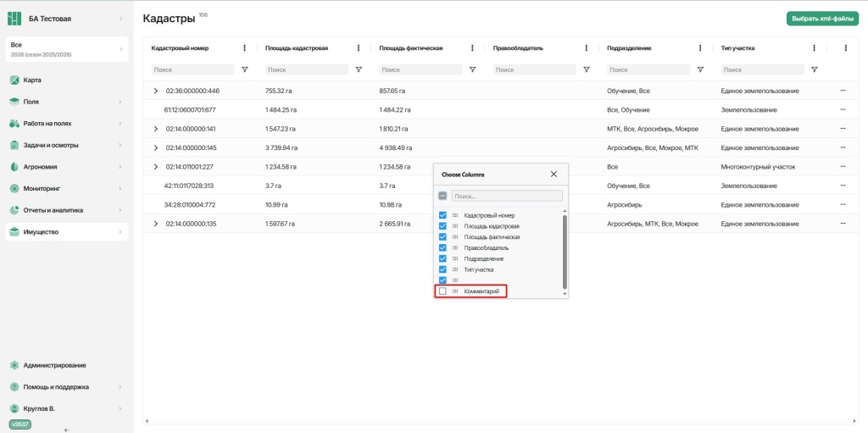
Task: Open the season selector Все 2026
Action: point(66,49)
